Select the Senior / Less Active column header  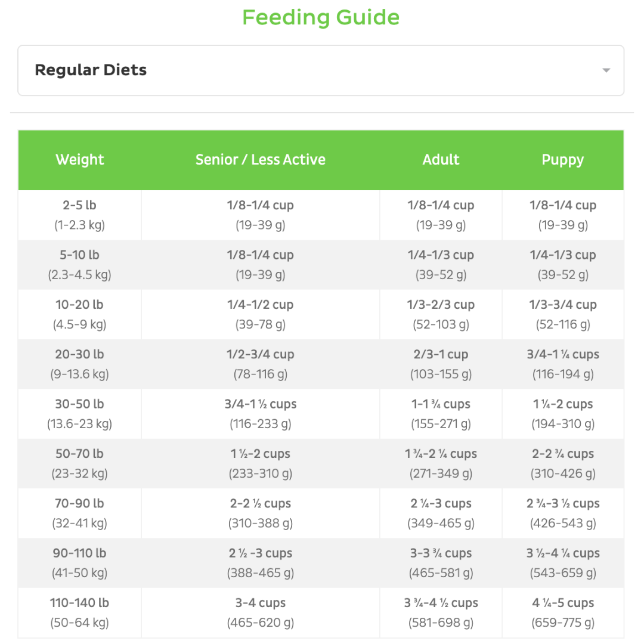tap(261, 160)
